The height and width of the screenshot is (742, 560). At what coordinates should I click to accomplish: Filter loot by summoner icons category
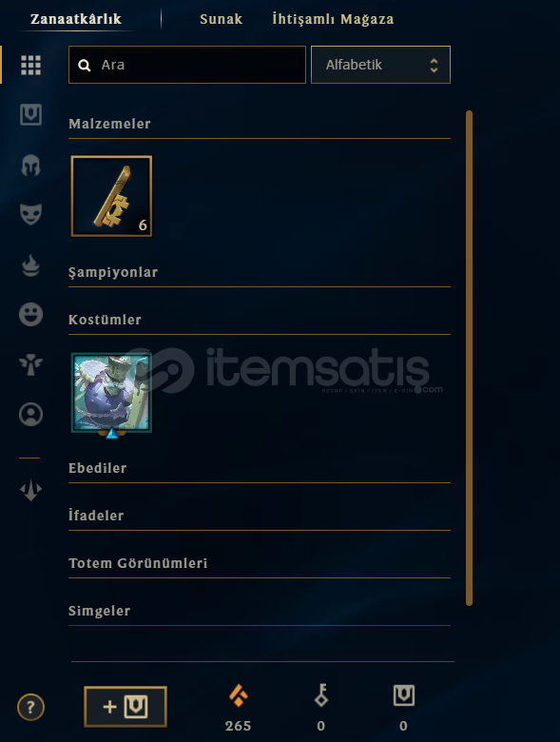pyautogui.click(x=30, y=414)
